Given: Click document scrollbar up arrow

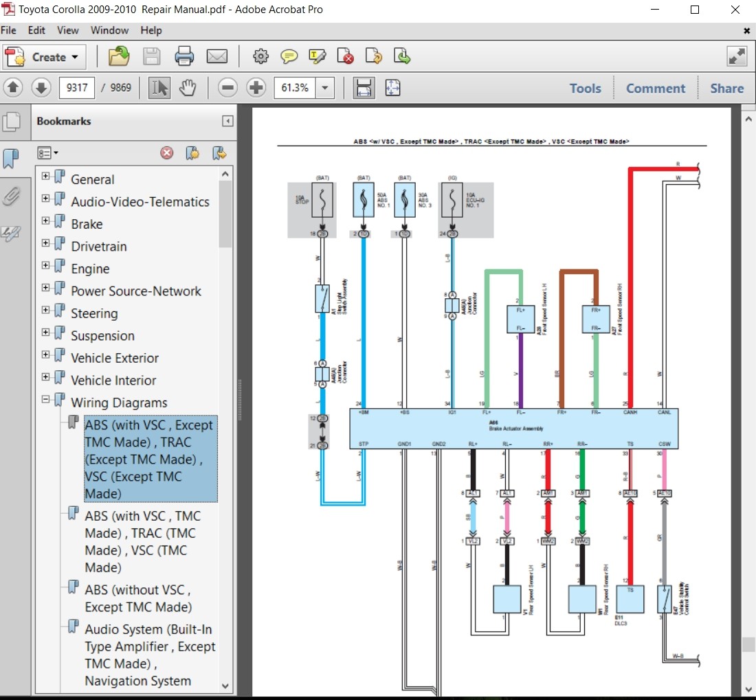Looking at the screenshot, I should tap(748, 119).
